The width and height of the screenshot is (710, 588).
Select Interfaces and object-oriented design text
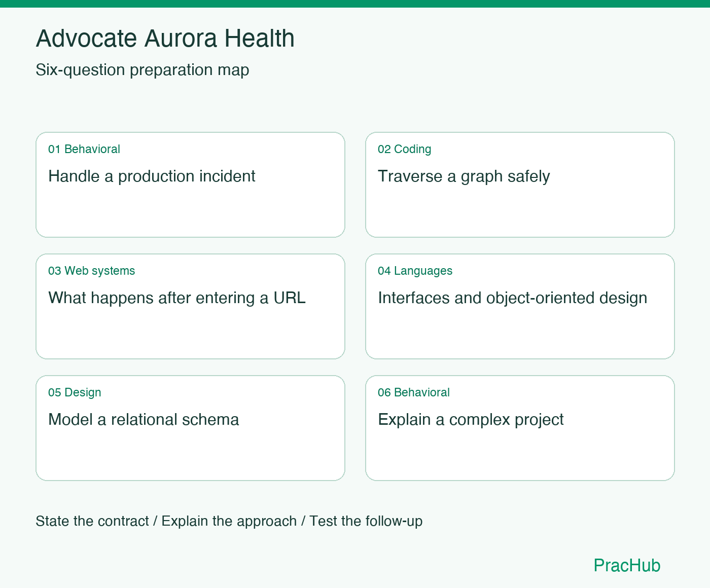(513, 298)
